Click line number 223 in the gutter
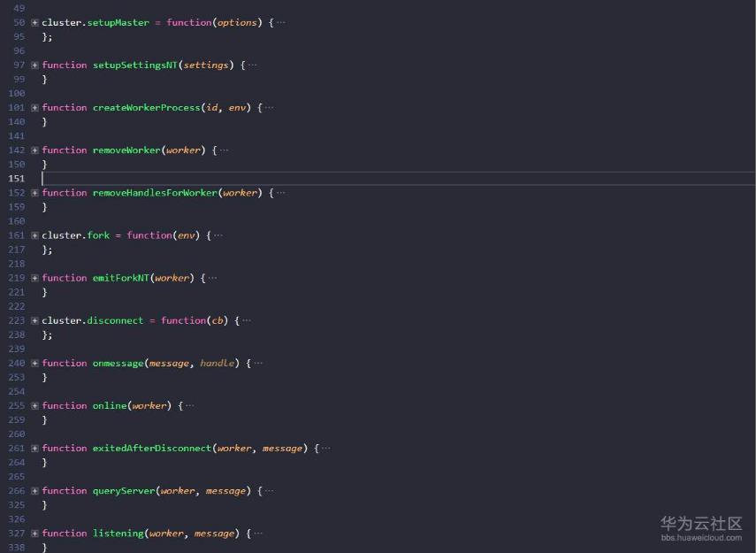This screenshot has height=553, width=756. pos(17,320)
